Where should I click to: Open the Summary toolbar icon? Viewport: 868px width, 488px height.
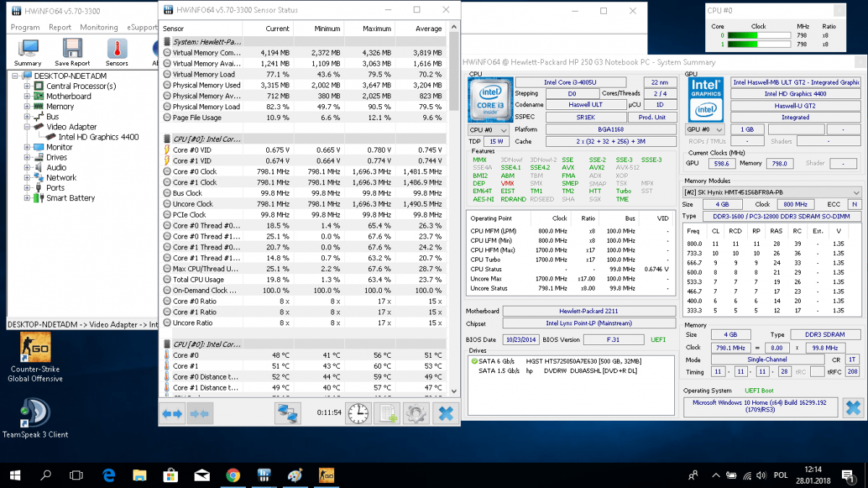[x=27, y=53]
